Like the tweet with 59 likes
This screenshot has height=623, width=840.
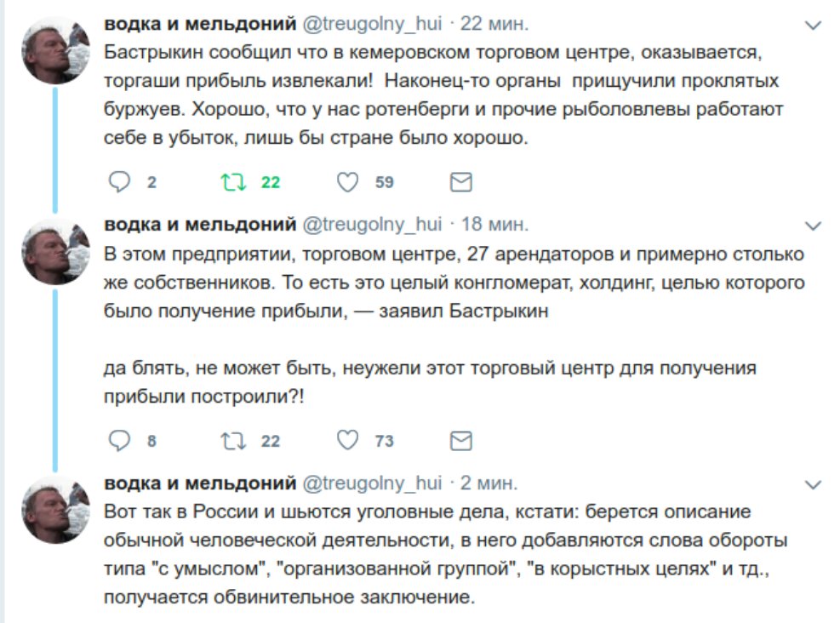(x=348, y=182)
